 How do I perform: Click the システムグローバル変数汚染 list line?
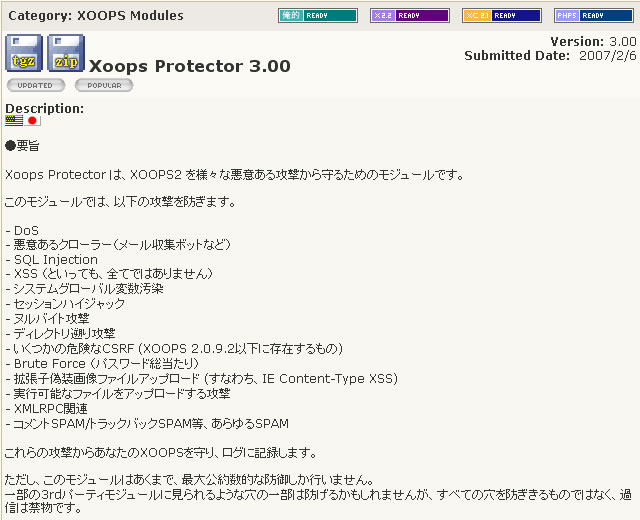(84, 289)
